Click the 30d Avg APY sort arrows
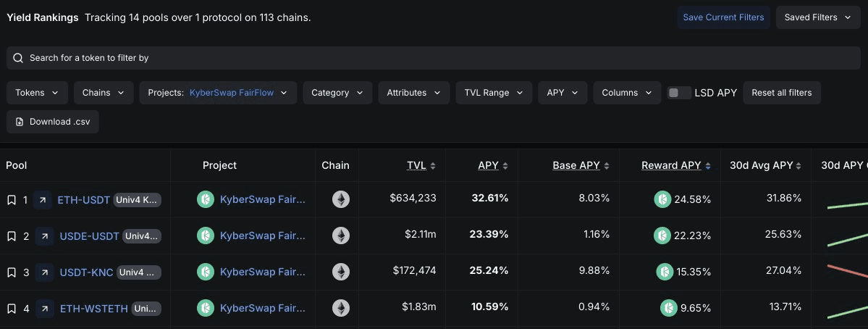Image resolution: width=868 pixels, height=329 pixels. 799,166
